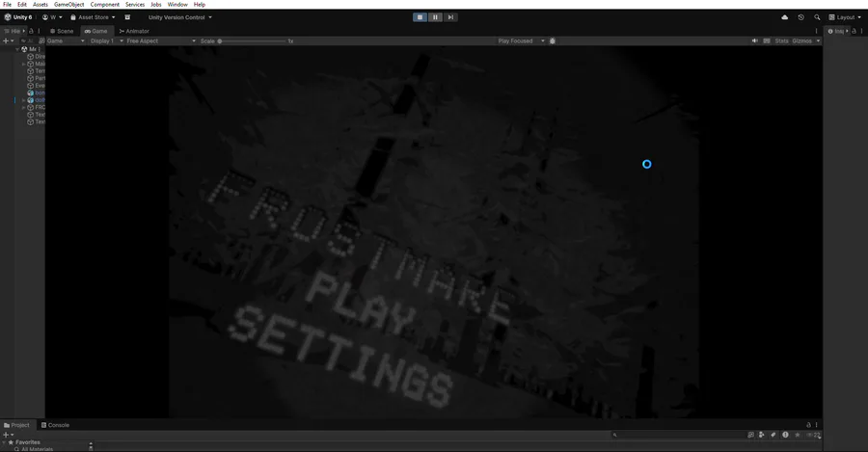Toggle the Hierarchy panel lock icon

click(x=31, y=31)
